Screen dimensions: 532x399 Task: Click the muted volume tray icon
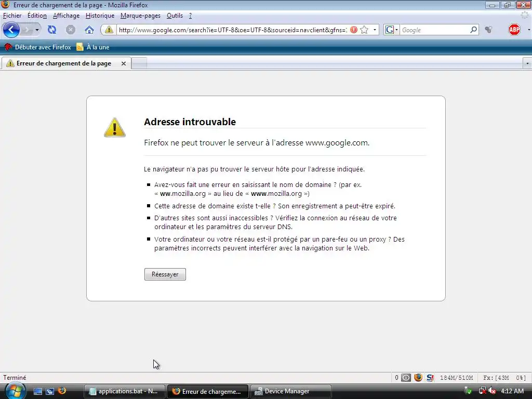coord(492,391)
